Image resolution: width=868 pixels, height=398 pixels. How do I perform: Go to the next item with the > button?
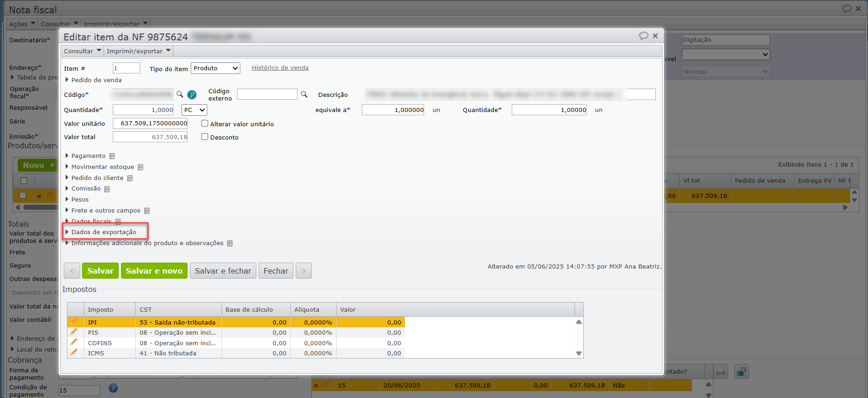[x=304, y=271]
